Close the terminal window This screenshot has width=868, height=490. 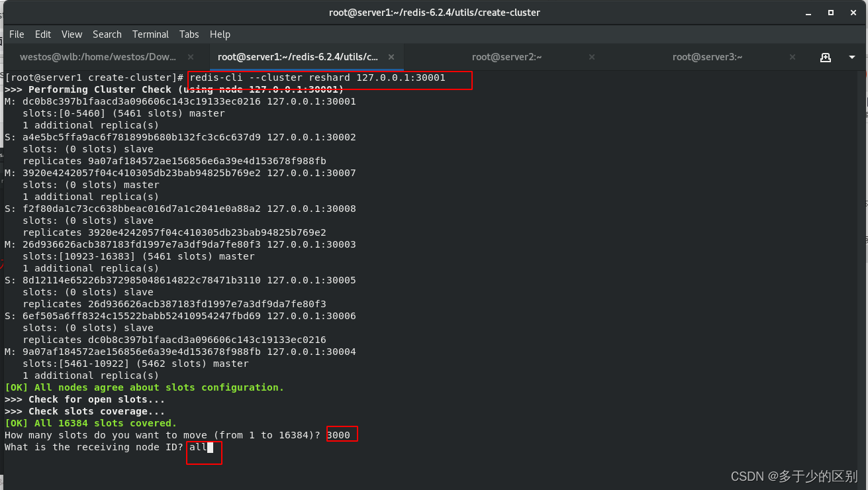point(852,13)
